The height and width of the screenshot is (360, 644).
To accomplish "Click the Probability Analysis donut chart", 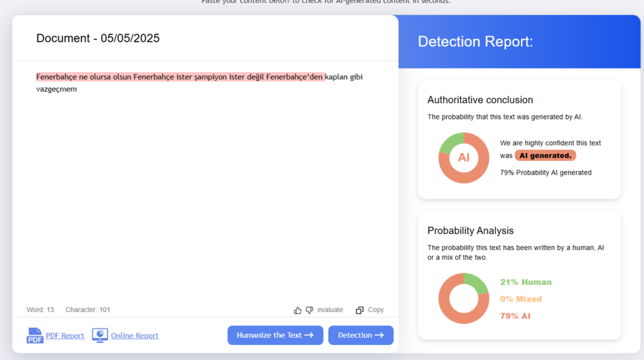I will click(464, 298).
